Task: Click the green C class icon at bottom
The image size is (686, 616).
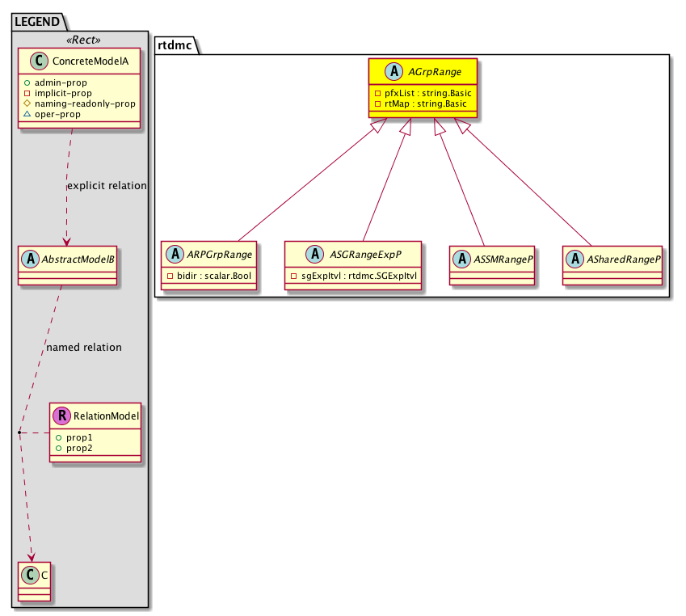Action: click(28, 575)
